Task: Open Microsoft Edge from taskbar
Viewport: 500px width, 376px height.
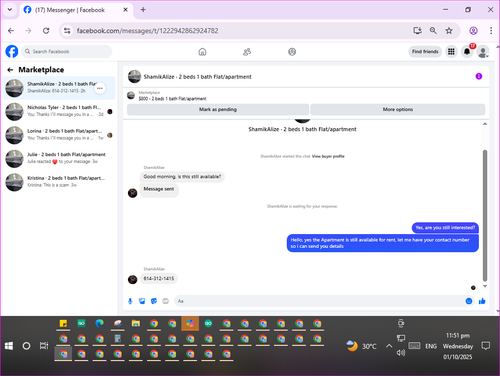Action: pyautogui.click(x=99, y=323)
